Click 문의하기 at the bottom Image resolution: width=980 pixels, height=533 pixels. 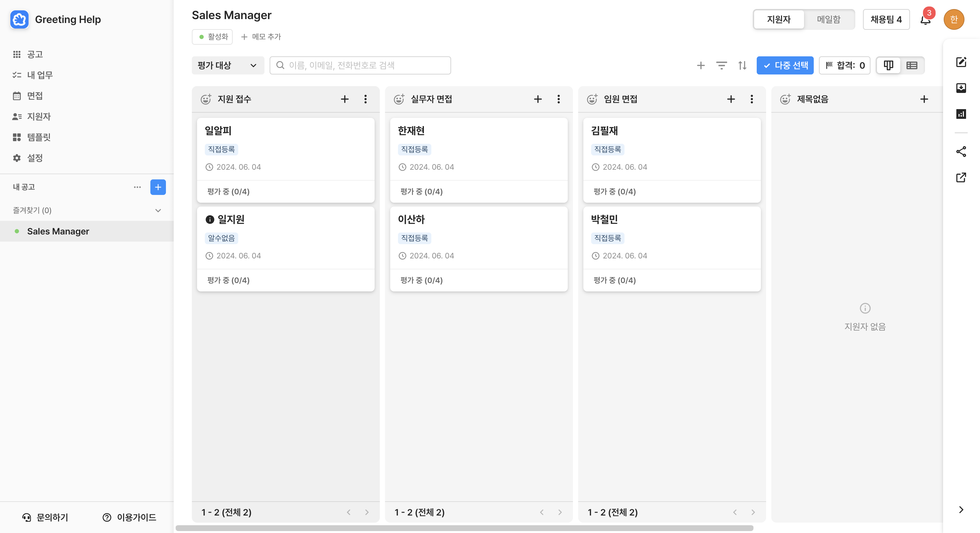click(x=45, y=517)
